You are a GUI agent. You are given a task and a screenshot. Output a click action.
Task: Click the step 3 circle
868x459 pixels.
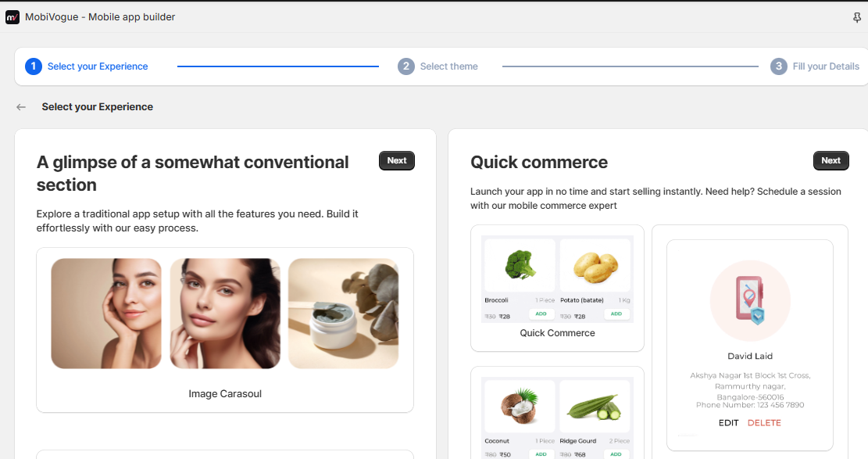pyautogui.click(x=778, y=66)
